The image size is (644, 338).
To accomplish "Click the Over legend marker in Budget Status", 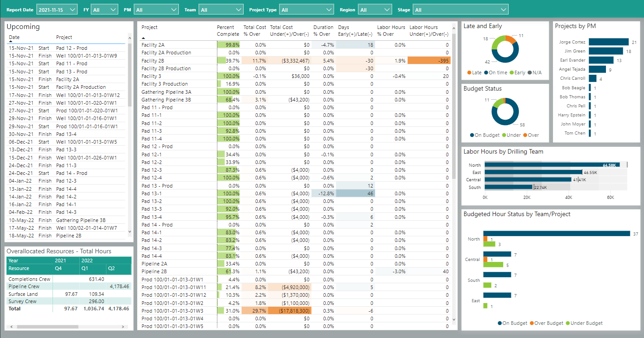I will (525, 135).
